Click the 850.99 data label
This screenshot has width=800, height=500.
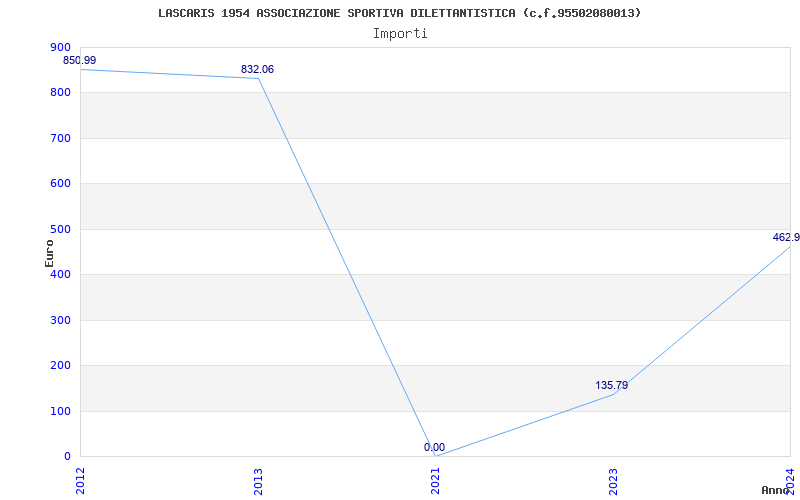click(80, 60)
